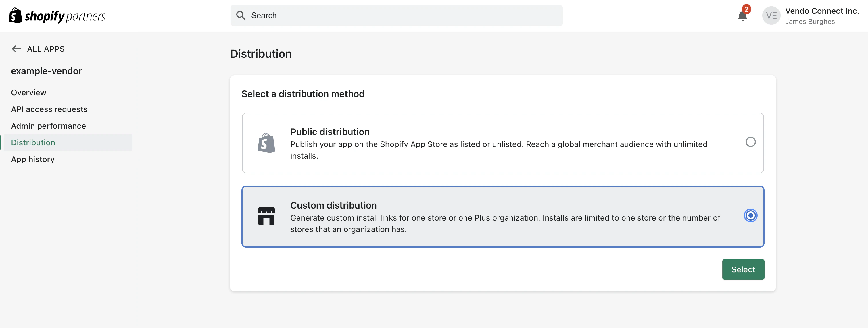Image resolution: width=868 pixels, height=328 pixels.
Task: Click 'Select a distribution method' heading
Action: click(x=303, y=94)
